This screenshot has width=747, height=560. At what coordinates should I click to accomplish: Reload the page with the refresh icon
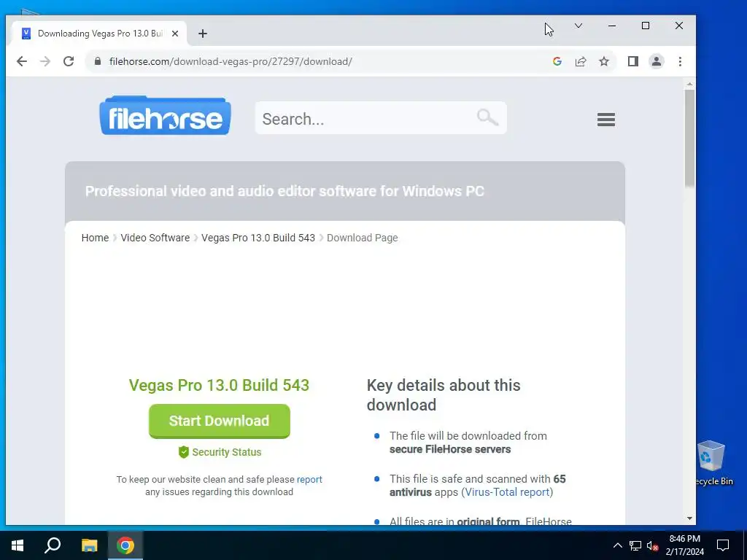click(69, 61)
